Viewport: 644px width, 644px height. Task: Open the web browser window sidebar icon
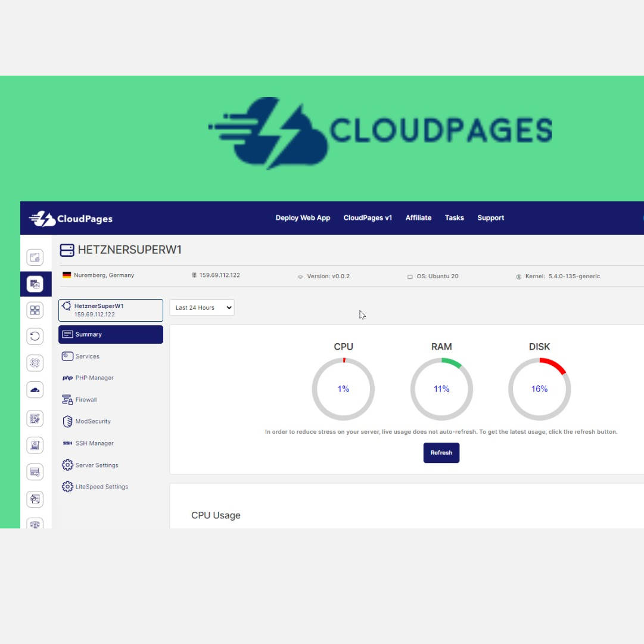(35, 257)
